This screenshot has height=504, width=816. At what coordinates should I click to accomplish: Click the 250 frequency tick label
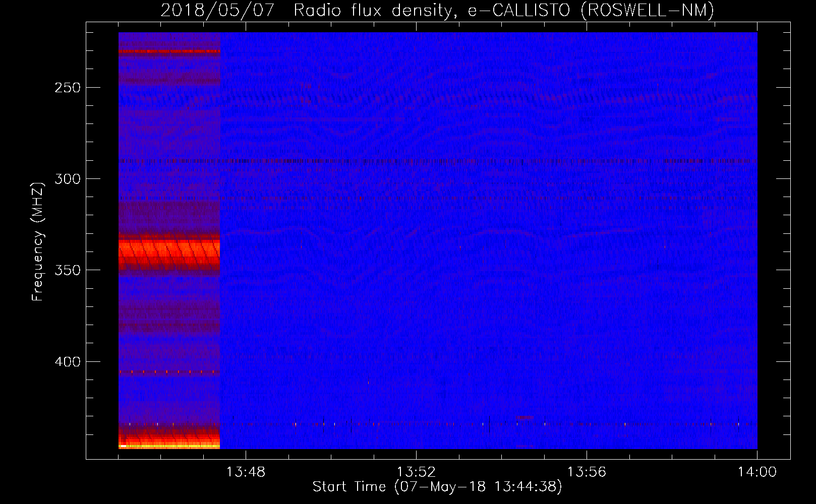tap(68, 88)
